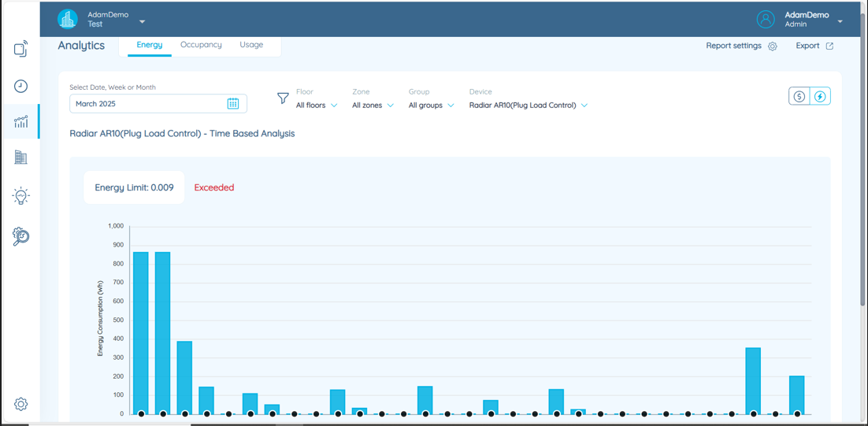The image size is (868, 426).
Task: Expand the All floors dropdown
Action: [x=317, y=106]
